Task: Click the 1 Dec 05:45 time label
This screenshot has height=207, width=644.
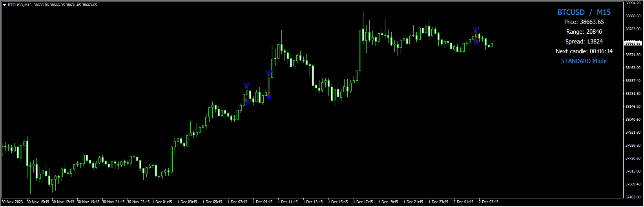Action: (x=212, y=202)
